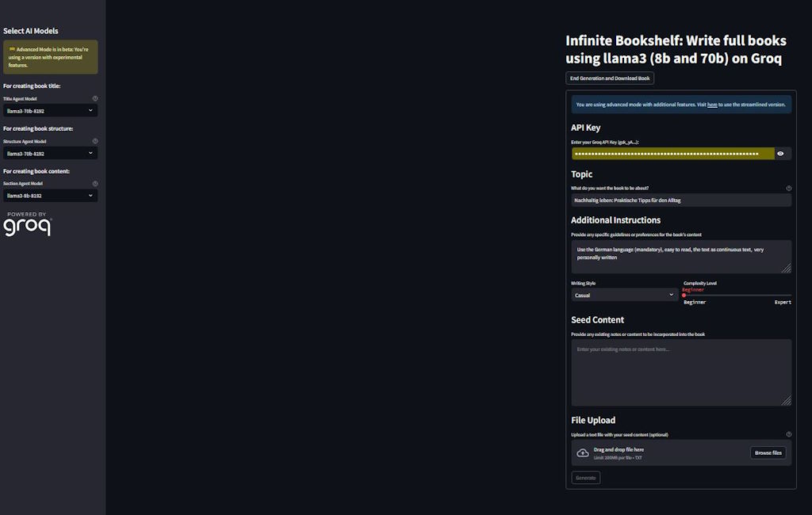The image size is (812, 515).
Task: Open help icon for Title Agent Model
Action: 95,98
